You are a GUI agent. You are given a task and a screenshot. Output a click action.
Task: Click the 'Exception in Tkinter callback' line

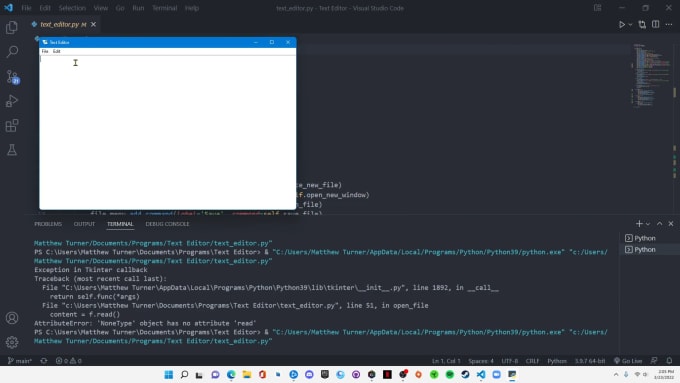pyautogui.click(x=91, y=270)
